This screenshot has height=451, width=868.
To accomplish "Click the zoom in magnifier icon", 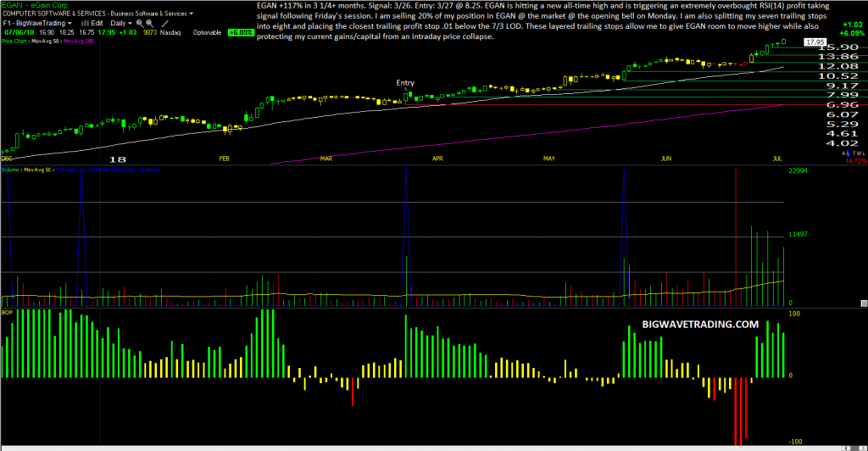I will 140,24.
